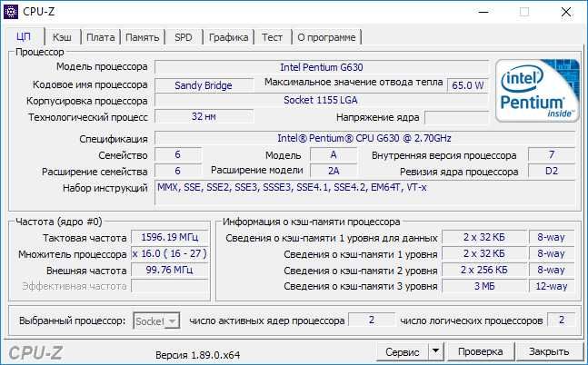Select the ЦП tab
588x365 pixels.
[x=24, y=36]
